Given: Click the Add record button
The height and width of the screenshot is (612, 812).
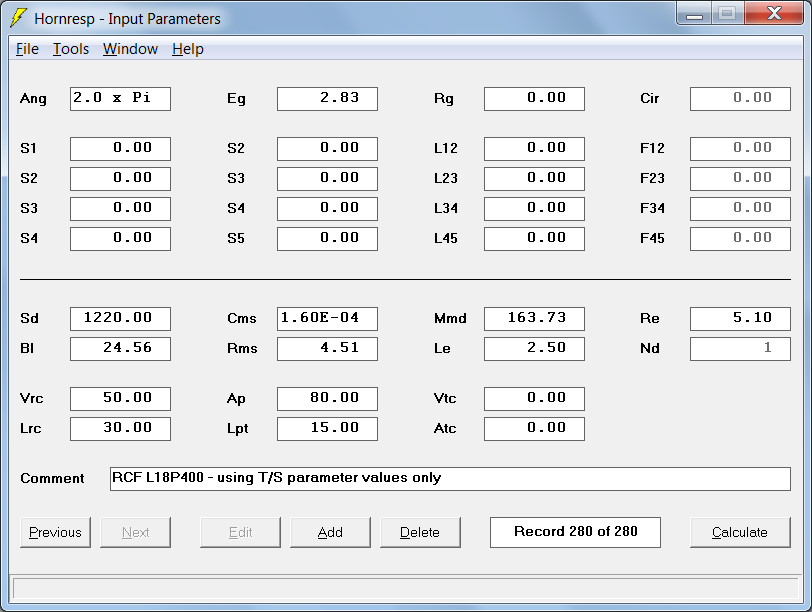Looking at the screenshot, I should 330,532.
